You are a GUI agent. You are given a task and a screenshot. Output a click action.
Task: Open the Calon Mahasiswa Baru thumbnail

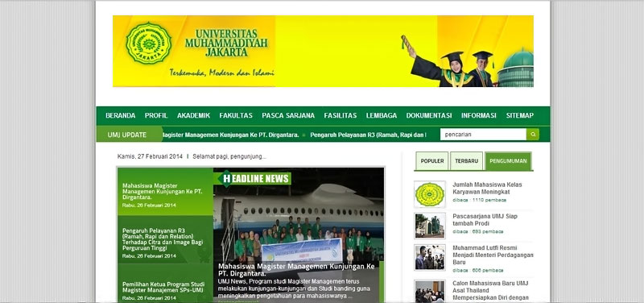point(430,291)
